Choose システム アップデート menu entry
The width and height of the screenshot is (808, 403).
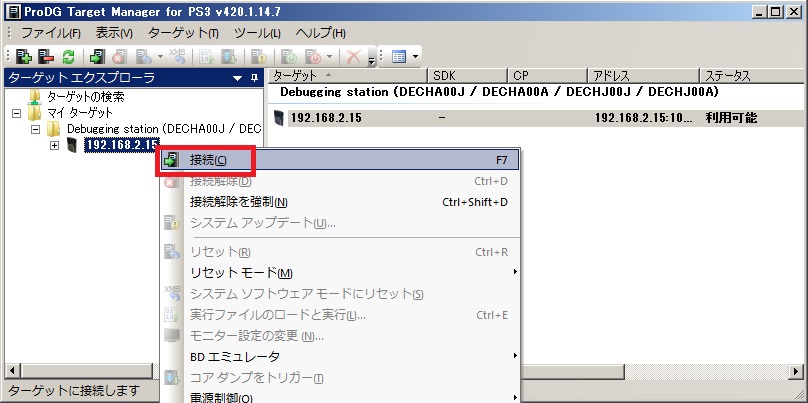pyautogui.click(x=340, y=223)
